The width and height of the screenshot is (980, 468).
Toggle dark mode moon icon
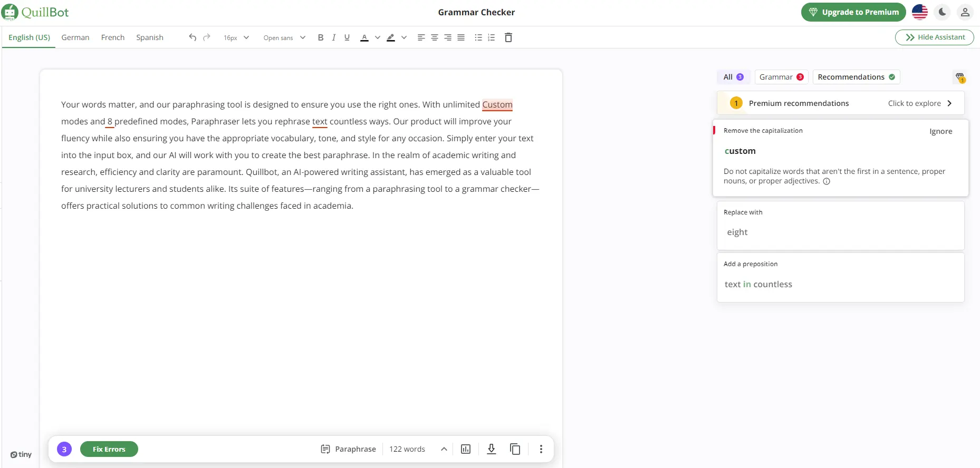coord(942,12)
